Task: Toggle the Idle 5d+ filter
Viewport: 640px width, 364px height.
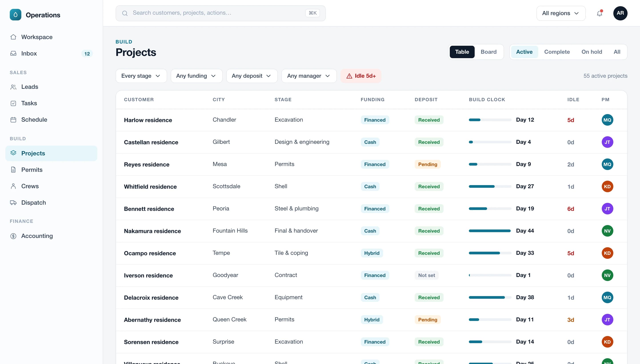Action: click(x=361, y=76)
